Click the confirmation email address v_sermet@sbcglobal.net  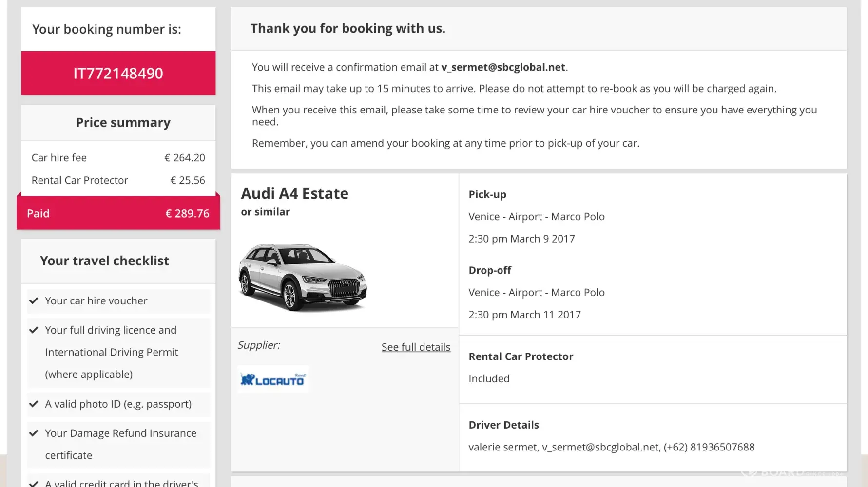[503, 67]
